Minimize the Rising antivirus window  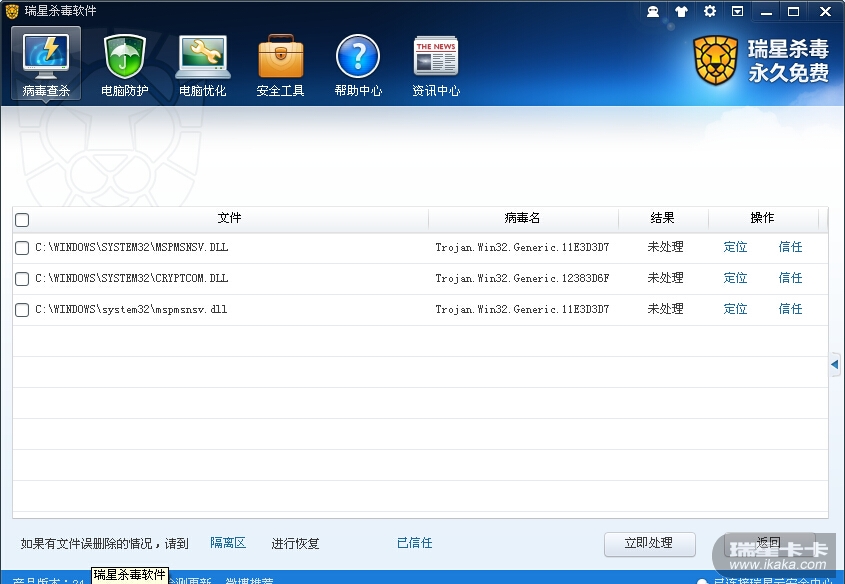(x=766, y=11)
